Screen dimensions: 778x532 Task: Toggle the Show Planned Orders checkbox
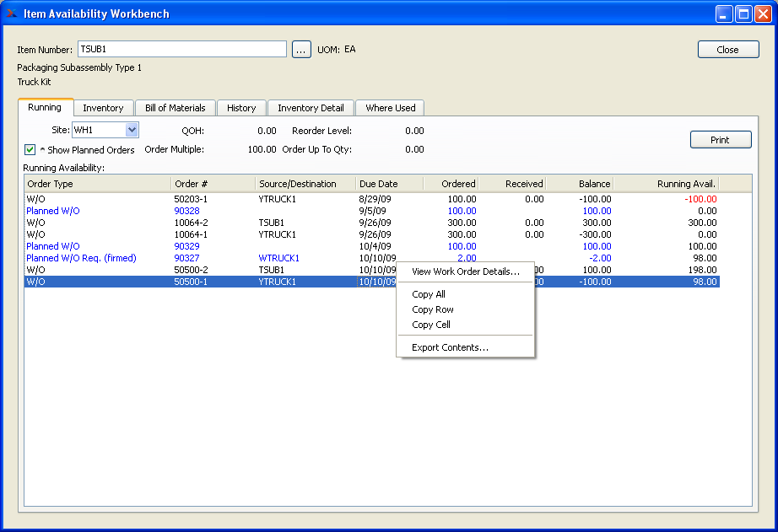click(30, 149)
